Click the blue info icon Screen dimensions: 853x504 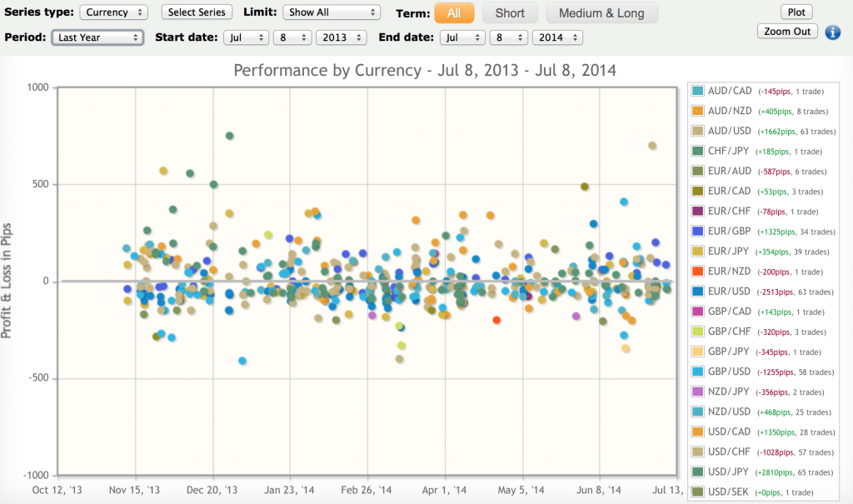tap(833, 32)
